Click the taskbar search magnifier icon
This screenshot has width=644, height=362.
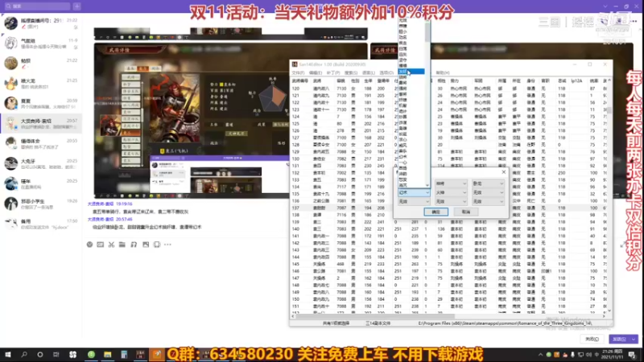pyautogui.click(x=24, y=354)
